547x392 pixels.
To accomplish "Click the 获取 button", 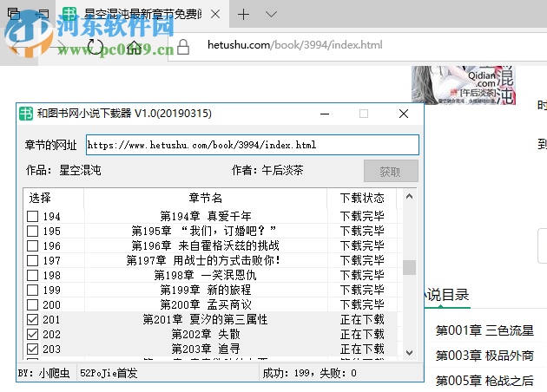I will click(x=391, y=171).
